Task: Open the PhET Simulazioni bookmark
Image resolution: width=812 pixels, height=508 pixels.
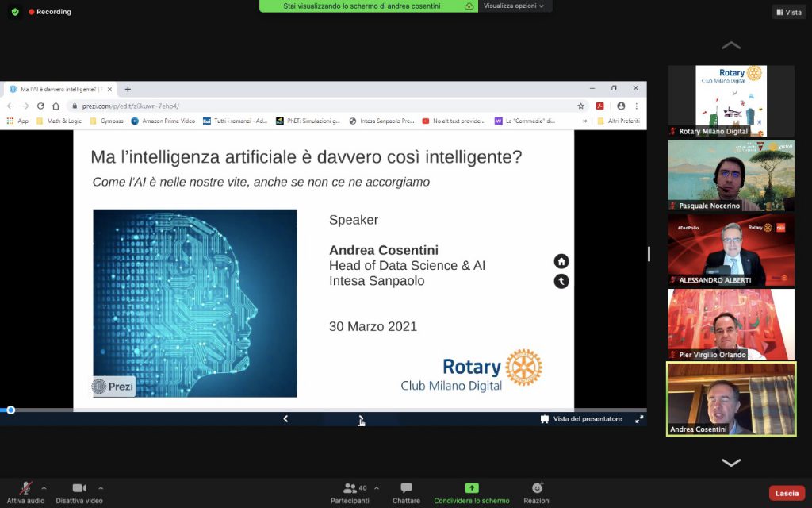Action: pos(308,121)
